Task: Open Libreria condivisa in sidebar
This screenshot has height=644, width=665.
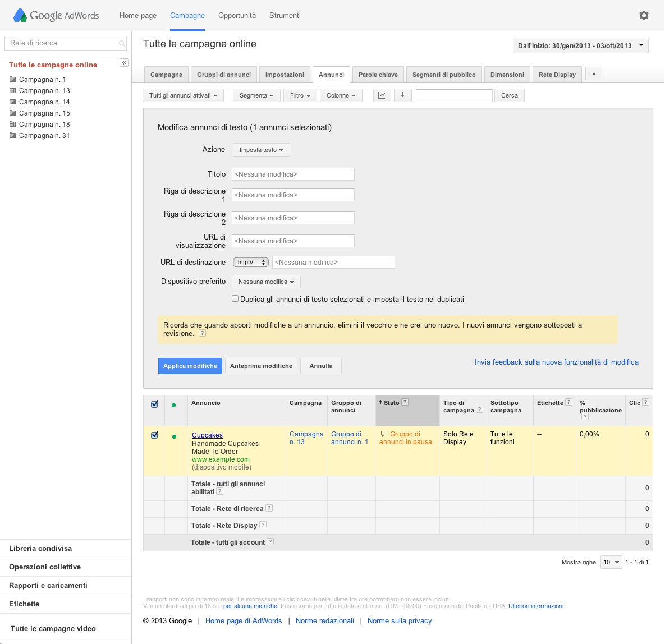Action: click(x=40, y=548)
